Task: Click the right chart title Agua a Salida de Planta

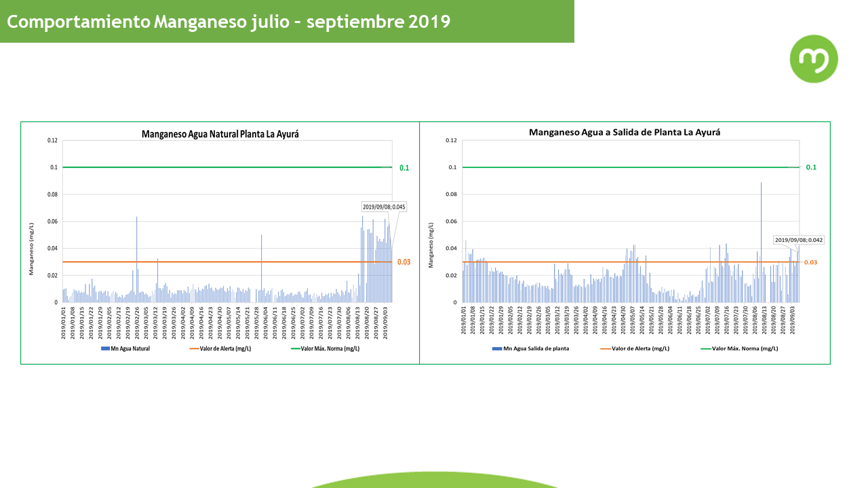Action: tap(625, 133)
